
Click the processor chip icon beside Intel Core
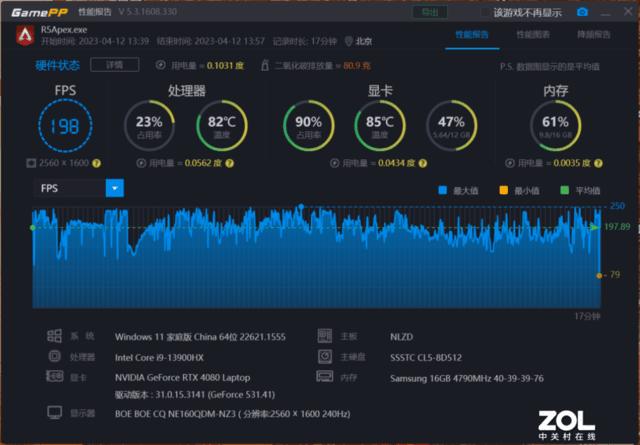[55, 356]
